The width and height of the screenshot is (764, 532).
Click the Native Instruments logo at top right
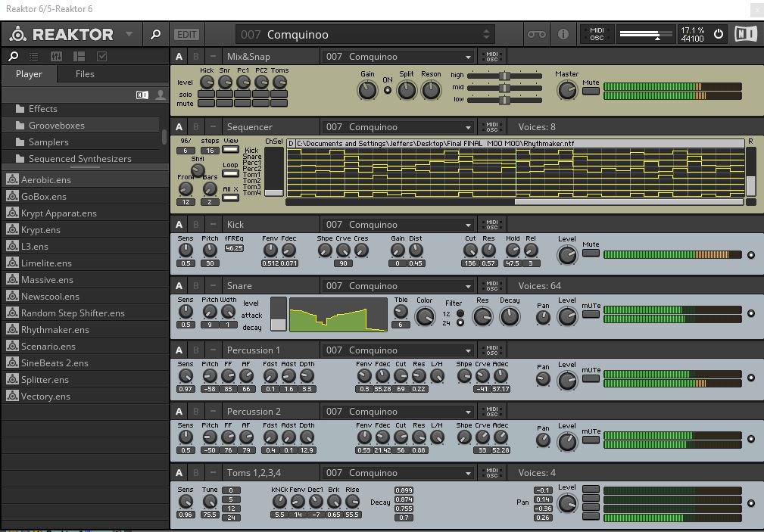pos(745,34)
